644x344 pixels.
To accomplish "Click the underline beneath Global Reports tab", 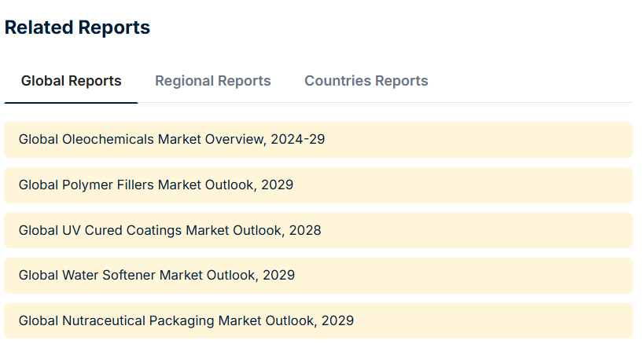I will pyautogui.click(x=71, y=102).
